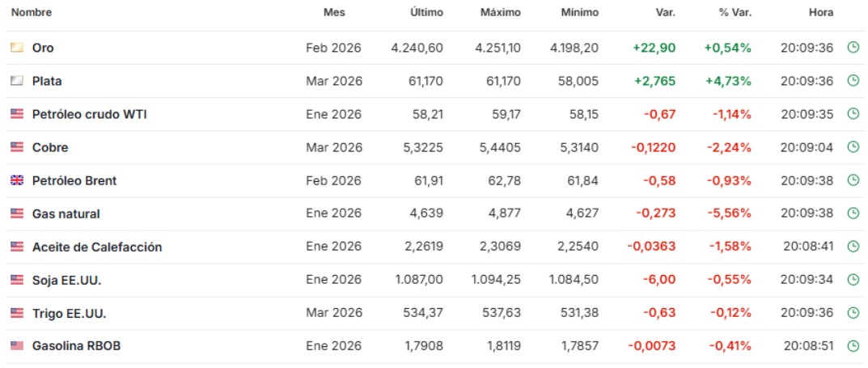The width and height of the screenshot is (868, 368).
Task: Click the clock icon in the Cobre row
Action: (852, 147)
